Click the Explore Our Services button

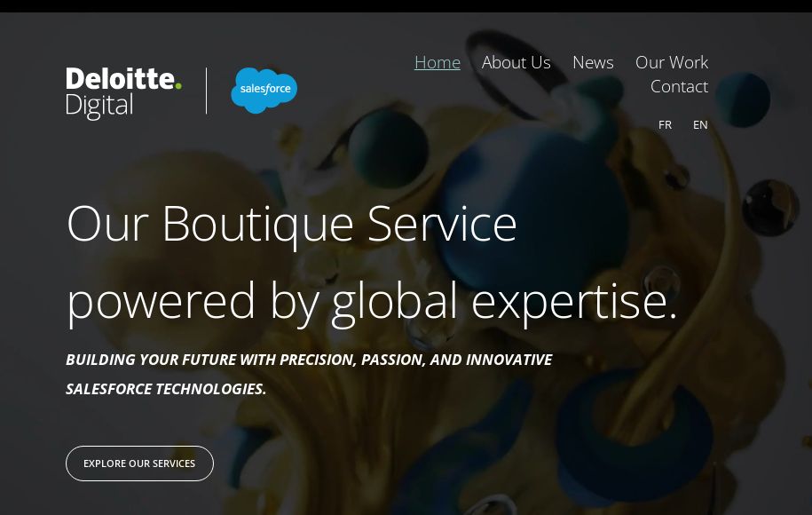click(139, 463)
